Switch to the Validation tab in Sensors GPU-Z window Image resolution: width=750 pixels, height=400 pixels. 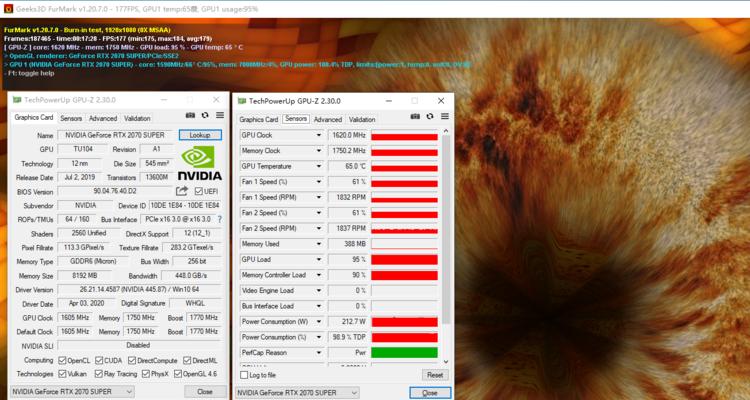[362, 119]
